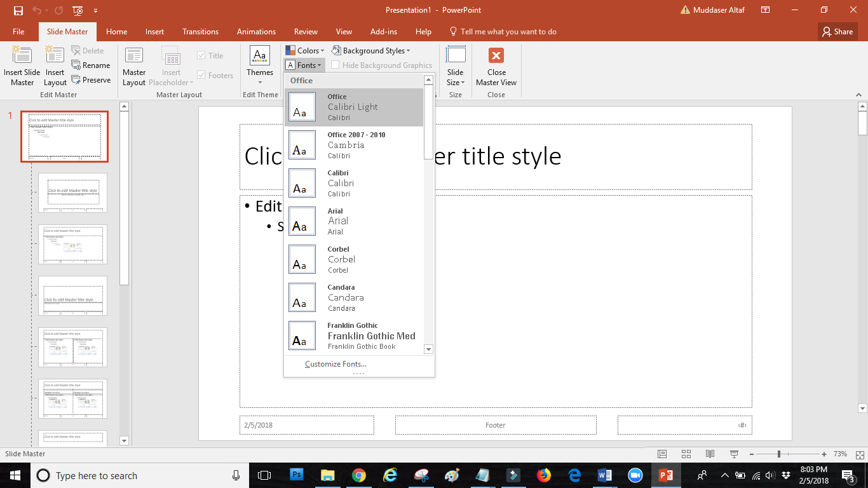Click zoom out minus button

tap(753, 454)
